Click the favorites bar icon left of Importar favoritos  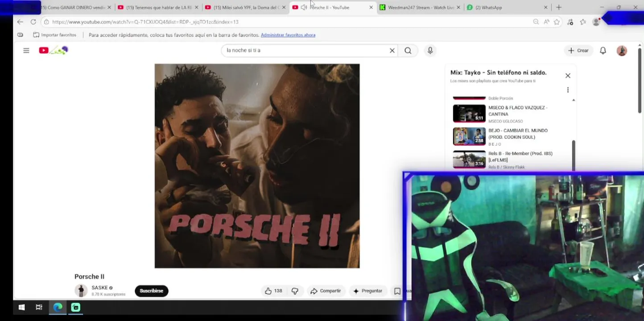20,35
